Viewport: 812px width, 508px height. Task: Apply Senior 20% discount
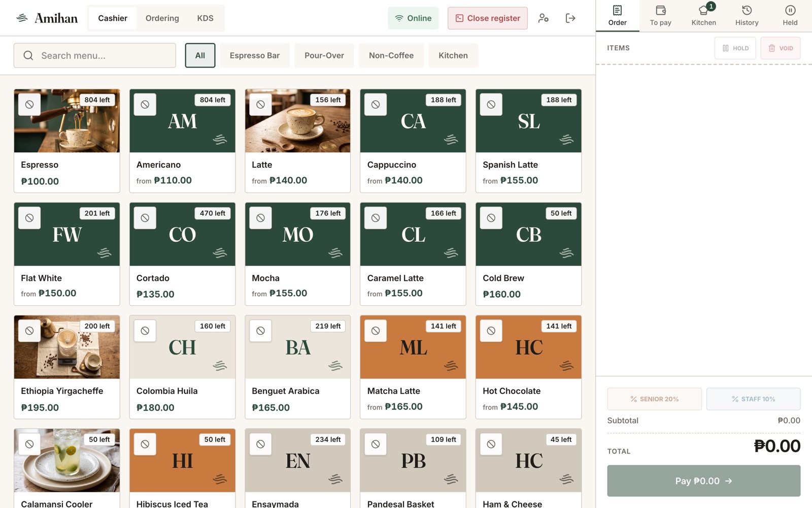(655, 399)
